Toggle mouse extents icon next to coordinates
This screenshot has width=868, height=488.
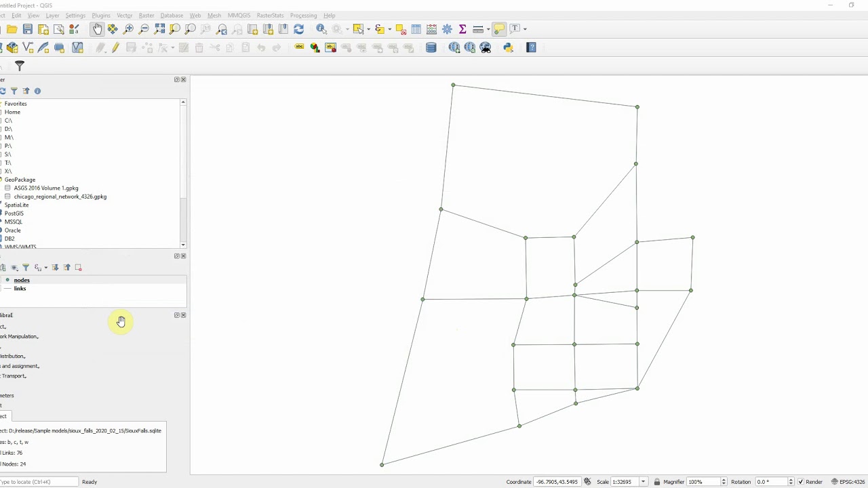point(587,482)
